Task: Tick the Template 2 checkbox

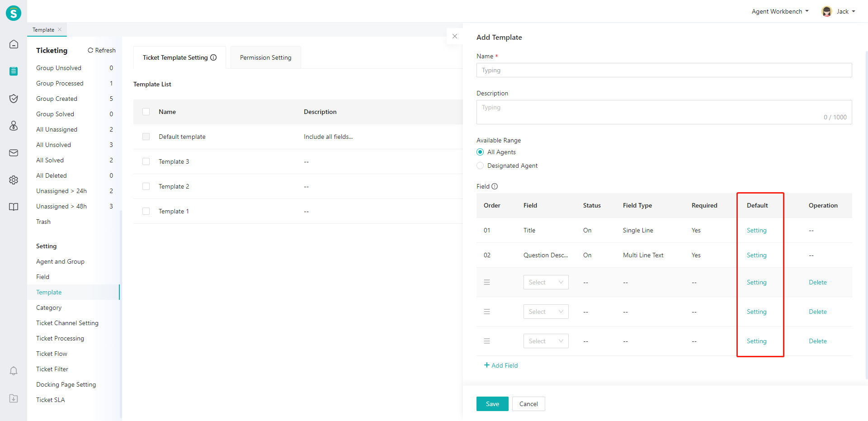Action: [146, 186]
